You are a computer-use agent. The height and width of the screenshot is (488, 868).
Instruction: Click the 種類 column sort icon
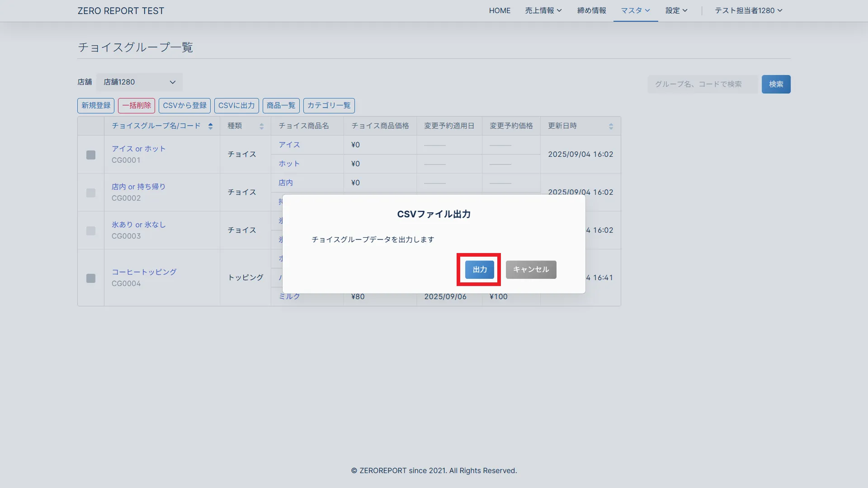[x=261, y=127]
